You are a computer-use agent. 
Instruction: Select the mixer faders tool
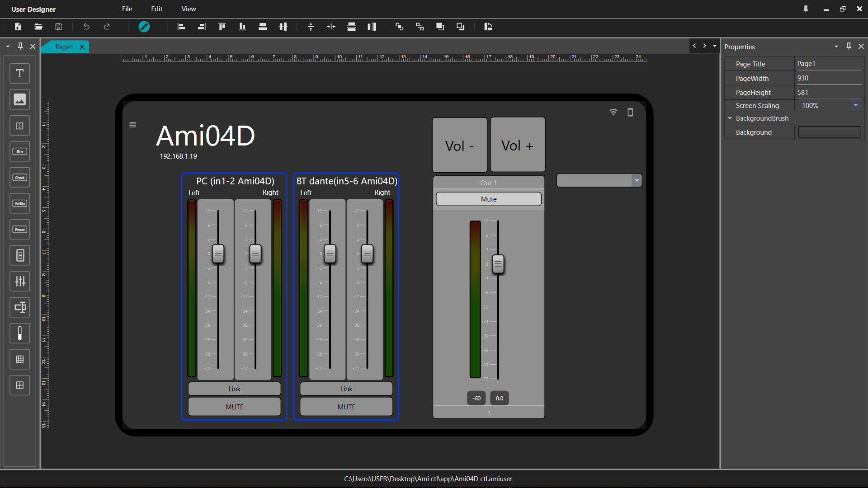(x=20, y=282)
